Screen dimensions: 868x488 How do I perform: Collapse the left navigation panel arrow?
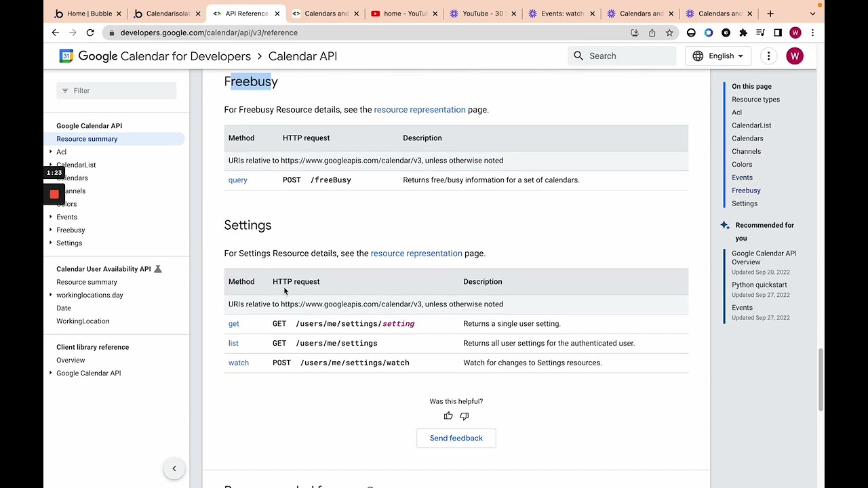coord(174,468)
